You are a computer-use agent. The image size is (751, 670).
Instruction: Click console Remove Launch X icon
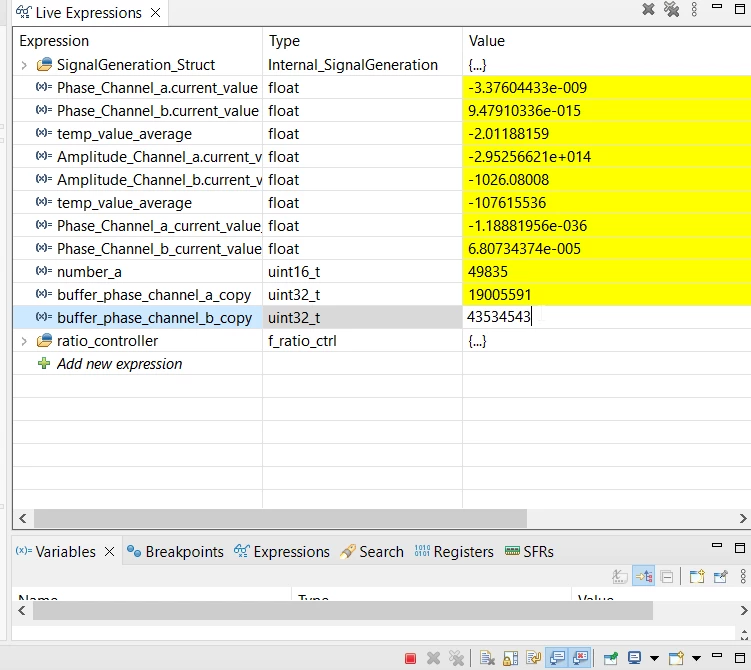433,659
